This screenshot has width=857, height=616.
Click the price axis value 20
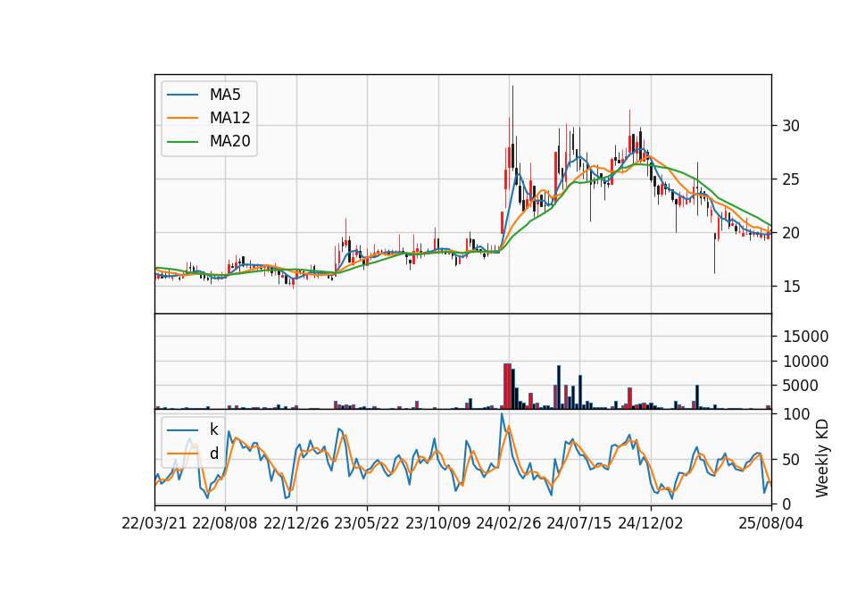tap(791, 233)
